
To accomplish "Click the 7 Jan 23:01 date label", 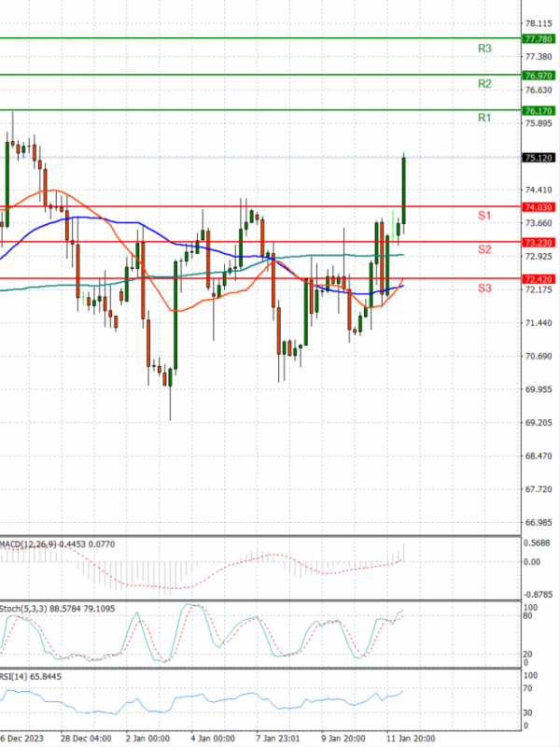I will pyautogui.click(x=277, y=739).
